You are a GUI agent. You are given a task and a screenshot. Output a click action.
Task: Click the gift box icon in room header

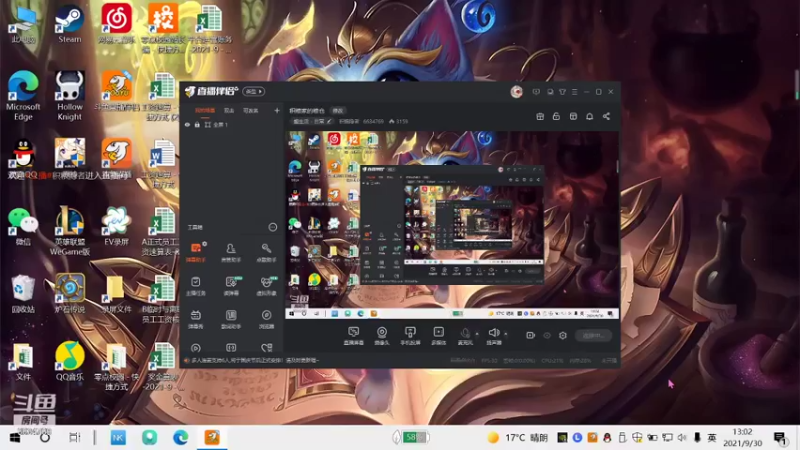[540, 117]
